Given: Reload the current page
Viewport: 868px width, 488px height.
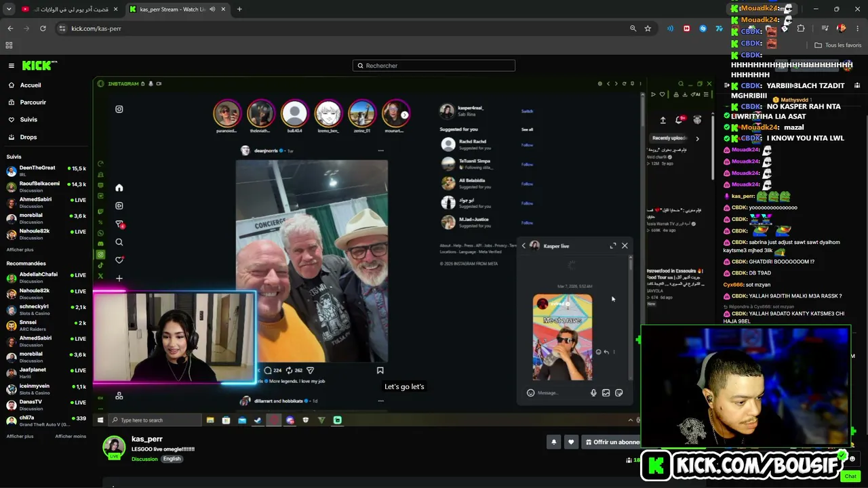Looking at the screenshot, I should click(43, 28).
